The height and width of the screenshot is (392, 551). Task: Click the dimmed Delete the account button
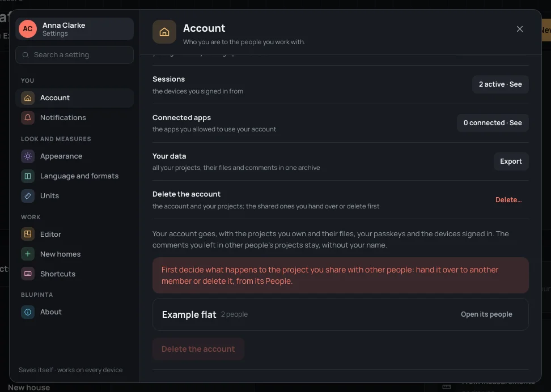(x=198, y=349)
